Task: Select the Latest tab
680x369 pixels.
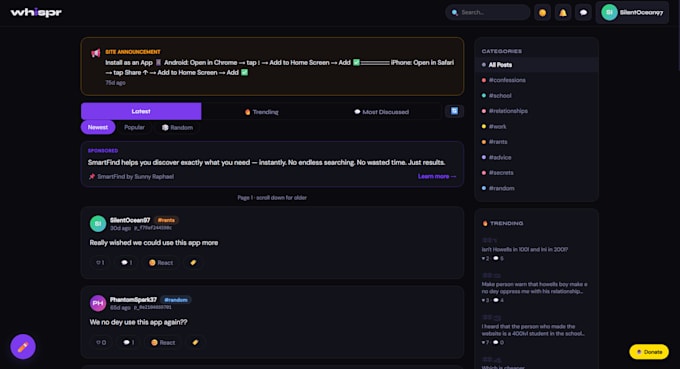Action: click(141, 111)
